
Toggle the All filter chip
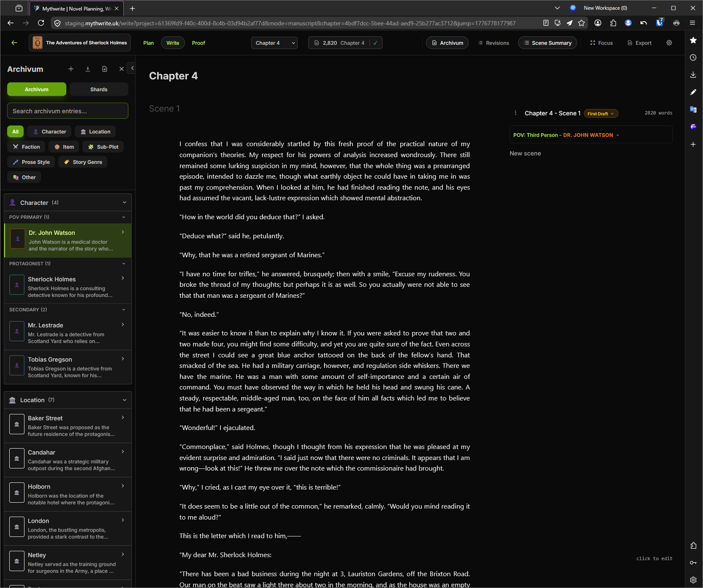(x=15, y=132)
